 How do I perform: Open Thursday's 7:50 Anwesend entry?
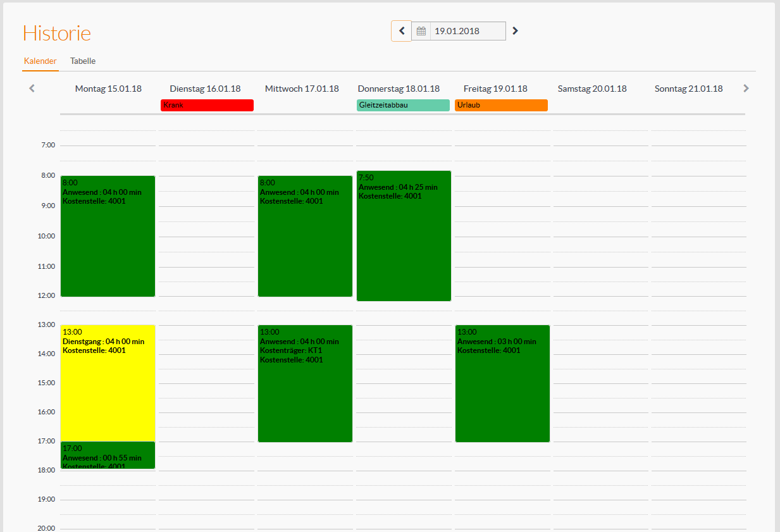404,236
